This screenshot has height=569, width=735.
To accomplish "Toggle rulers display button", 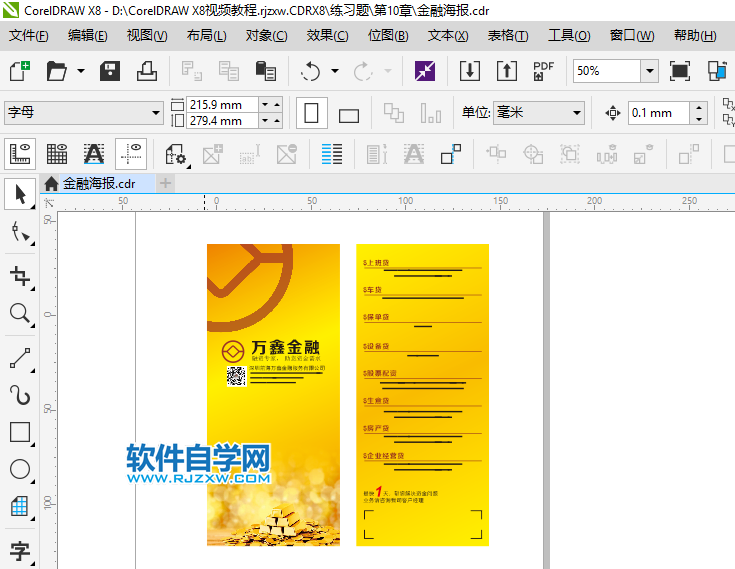I will [x=20, y=154].
